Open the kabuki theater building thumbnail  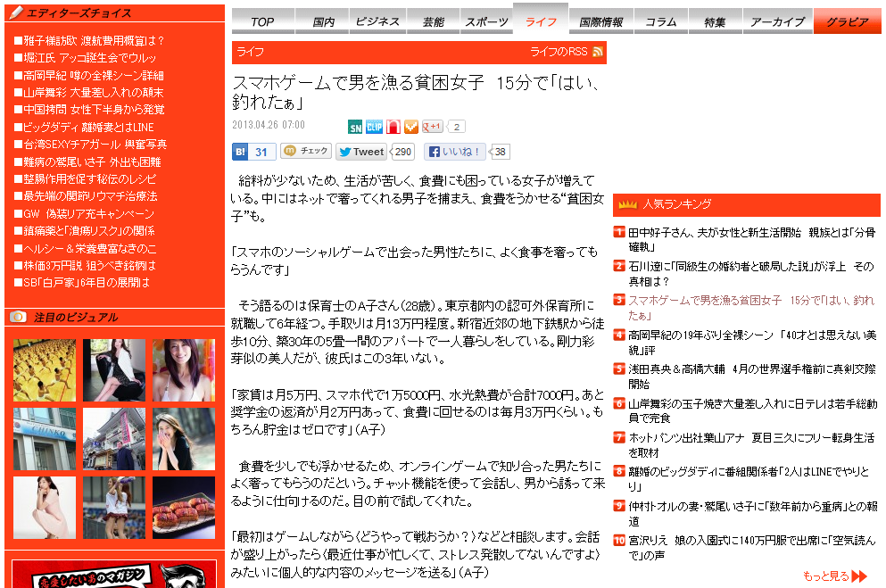(114, 440)
